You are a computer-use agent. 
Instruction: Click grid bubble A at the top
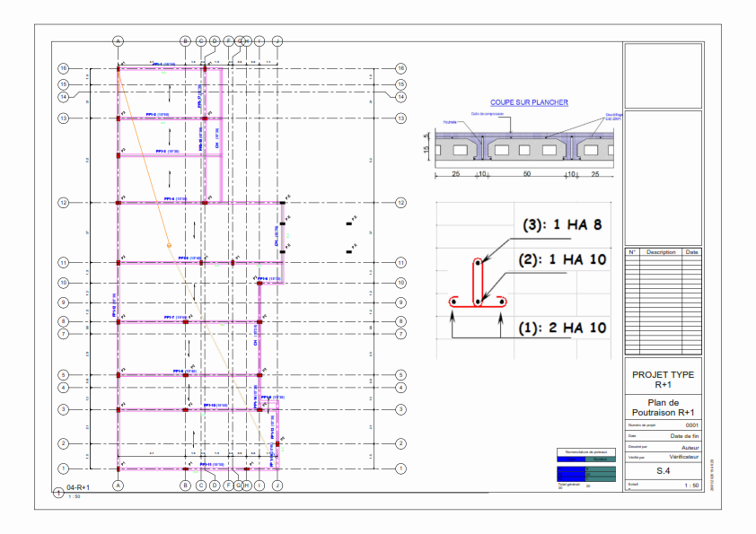[x=118, y=41]
